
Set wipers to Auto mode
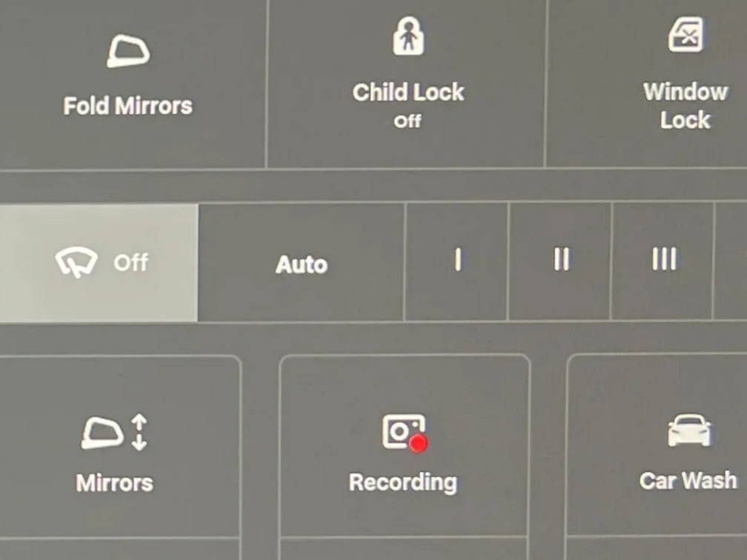click(302, 264)
